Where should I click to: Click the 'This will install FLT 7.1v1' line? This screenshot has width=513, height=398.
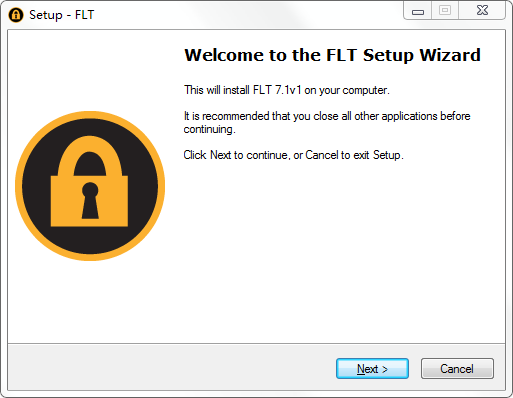287,90
